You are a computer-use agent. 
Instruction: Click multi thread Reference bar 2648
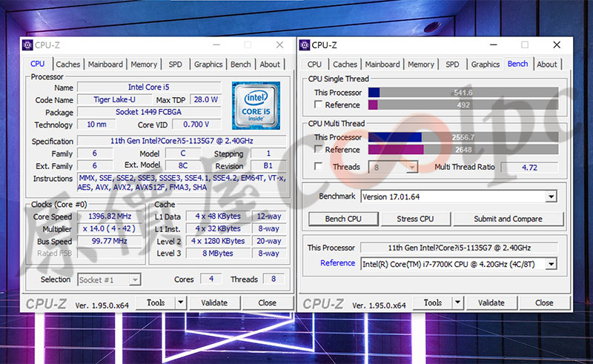point(463,150)
